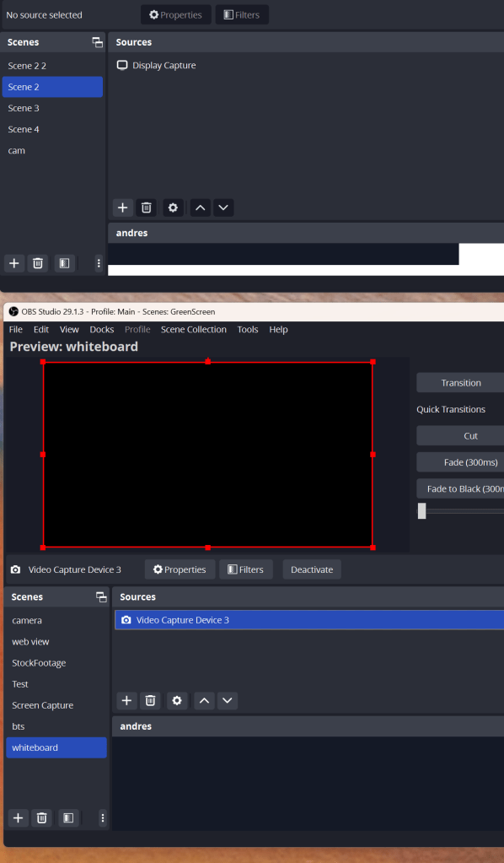Click the Fade (300ms) quick transition

tap(460, 461)
